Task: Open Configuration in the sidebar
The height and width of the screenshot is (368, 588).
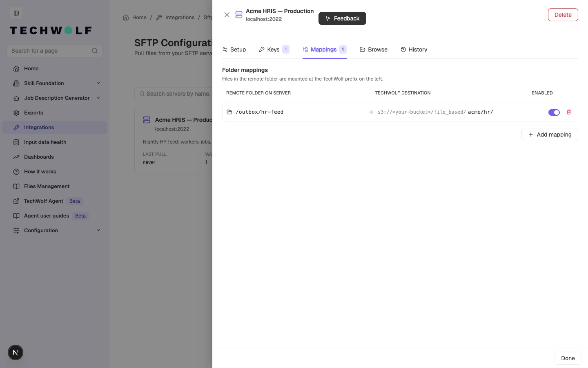Action: coord(54,231)
